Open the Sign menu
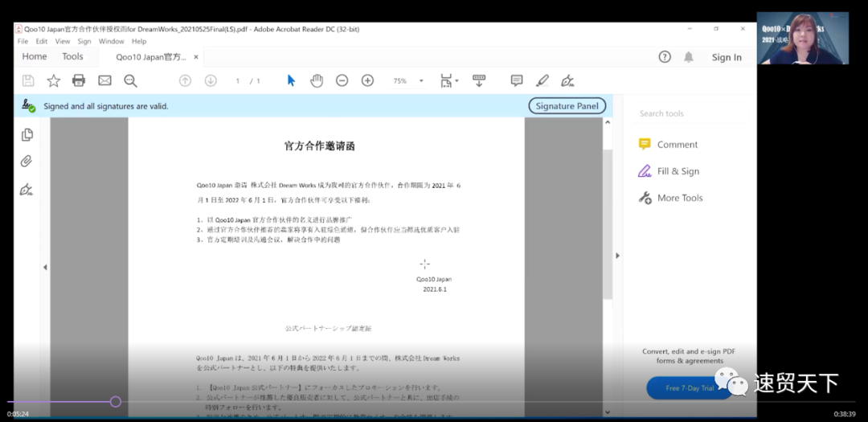This screenshot has height=422, width=868. (84, 42)
